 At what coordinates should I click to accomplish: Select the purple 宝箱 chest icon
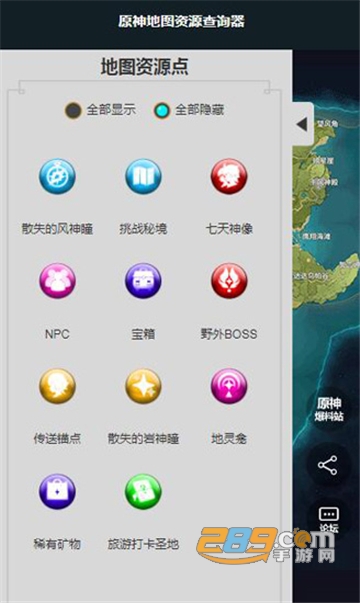coord(143,281)
